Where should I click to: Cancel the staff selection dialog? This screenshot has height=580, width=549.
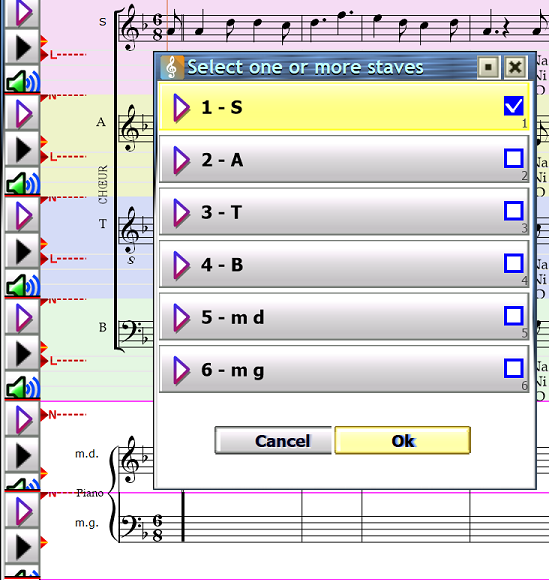click(x=273, y=440)
